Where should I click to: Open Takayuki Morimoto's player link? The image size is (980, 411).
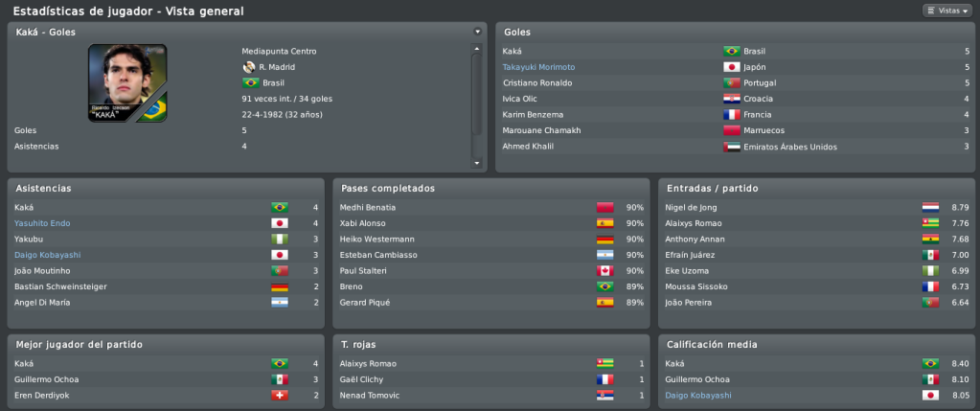pos(538,67)
